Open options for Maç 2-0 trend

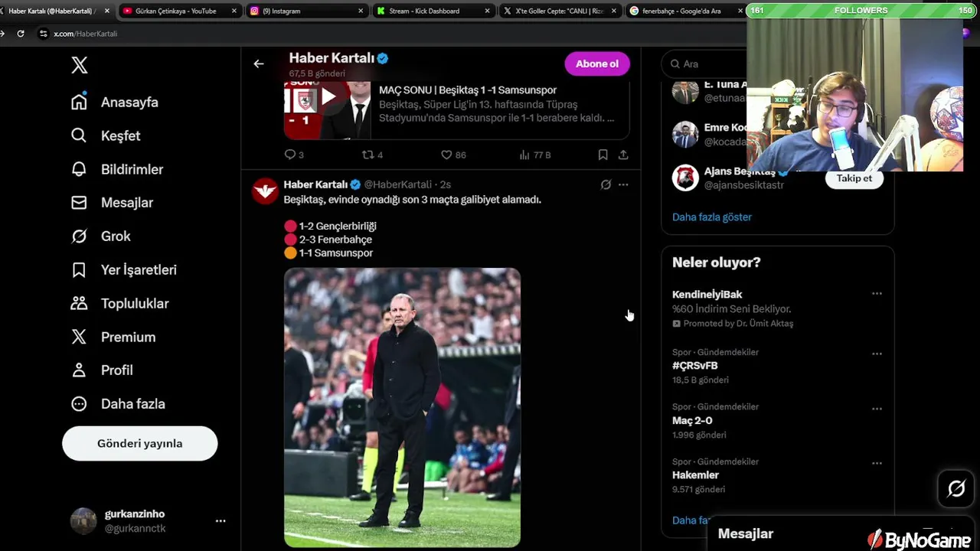(x=877, y=409)
